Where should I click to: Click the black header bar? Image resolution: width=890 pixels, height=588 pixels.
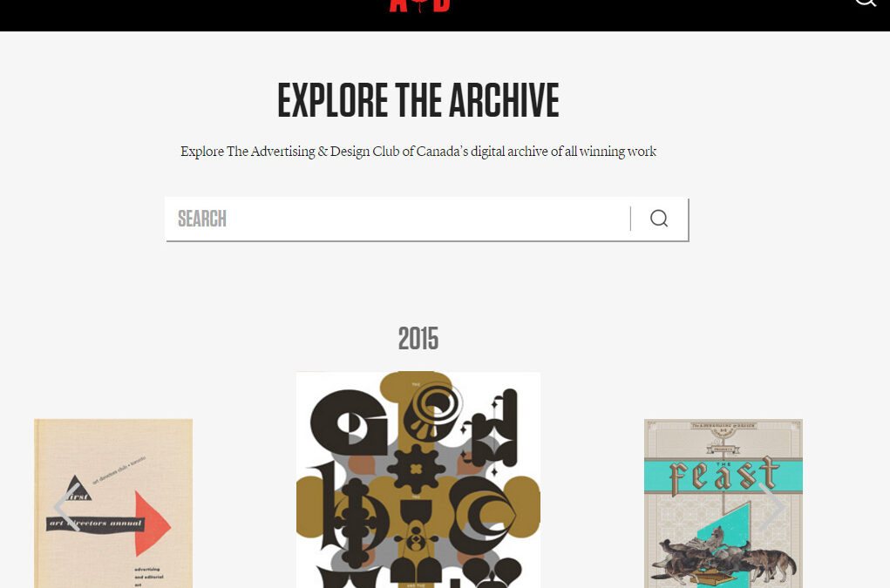point(227,16)
